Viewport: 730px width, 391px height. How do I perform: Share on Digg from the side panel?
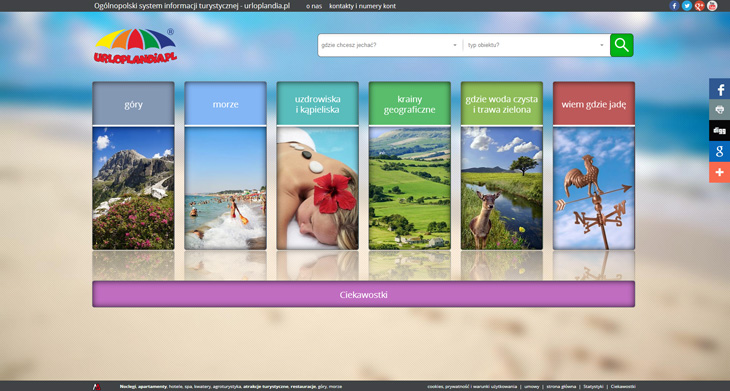click(x=719, y=130)
